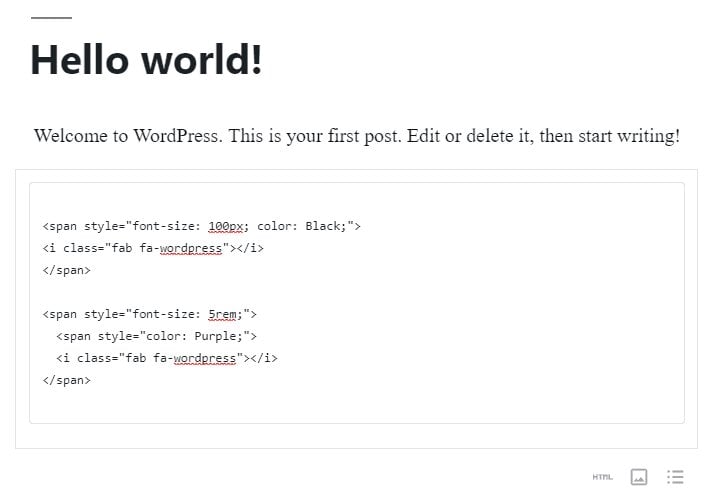Click the line with color: Purple
This screenshot has width=717, height=499.
[x=156, y=336]
